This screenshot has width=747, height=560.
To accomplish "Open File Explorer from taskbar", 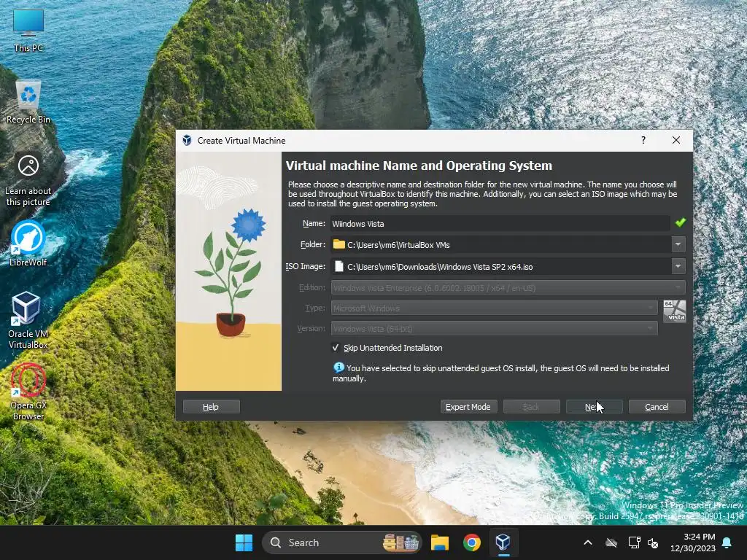I will pos(440,542).
